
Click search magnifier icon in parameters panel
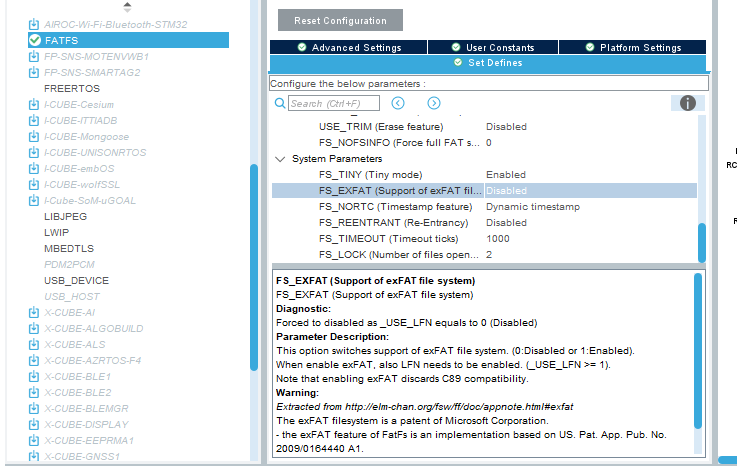tap(280, 103)
